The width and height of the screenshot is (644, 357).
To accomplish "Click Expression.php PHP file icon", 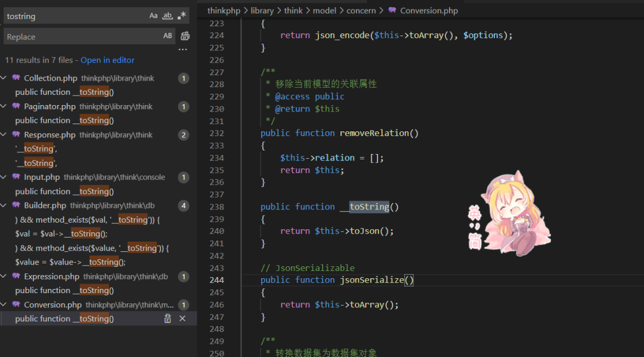I will (16, 276).
